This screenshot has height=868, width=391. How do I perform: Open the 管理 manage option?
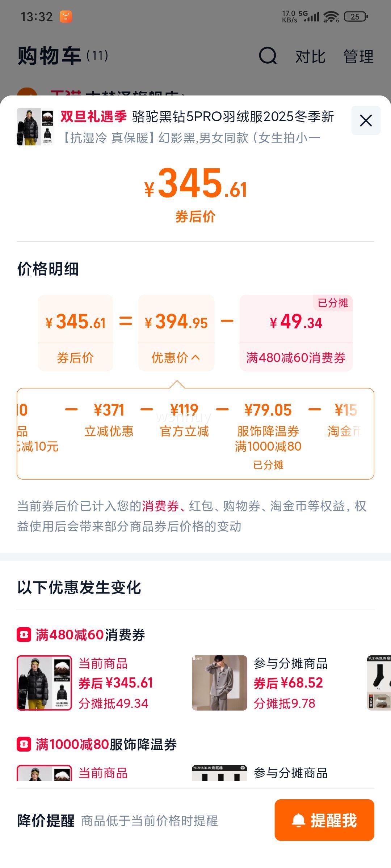pos(358,57)
